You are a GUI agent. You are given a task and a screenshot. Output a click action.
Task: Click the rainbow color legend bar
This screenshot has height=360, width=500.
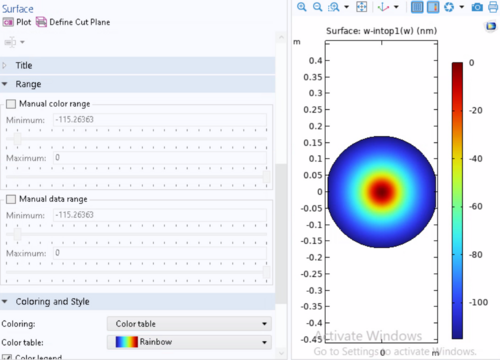tap(457, 200)
